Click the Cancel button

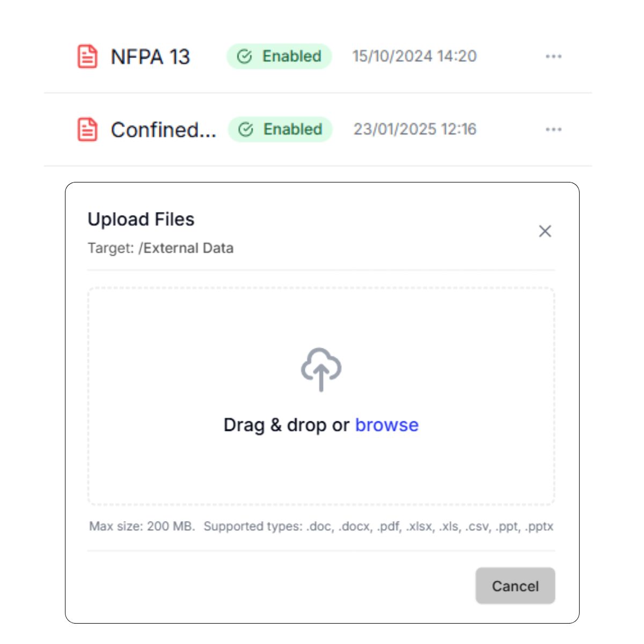[x=515, y=586]
